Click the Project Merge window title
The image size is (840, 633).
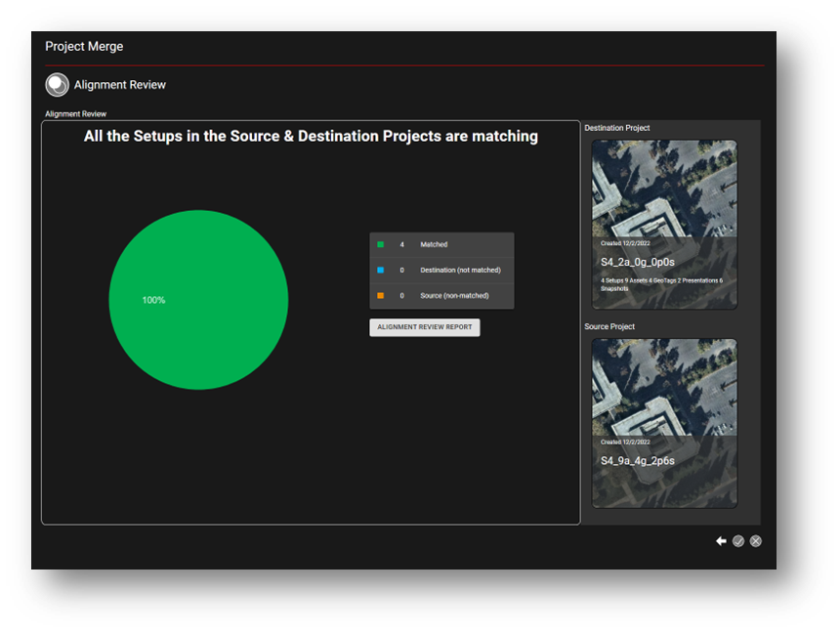tap(84, 46)
